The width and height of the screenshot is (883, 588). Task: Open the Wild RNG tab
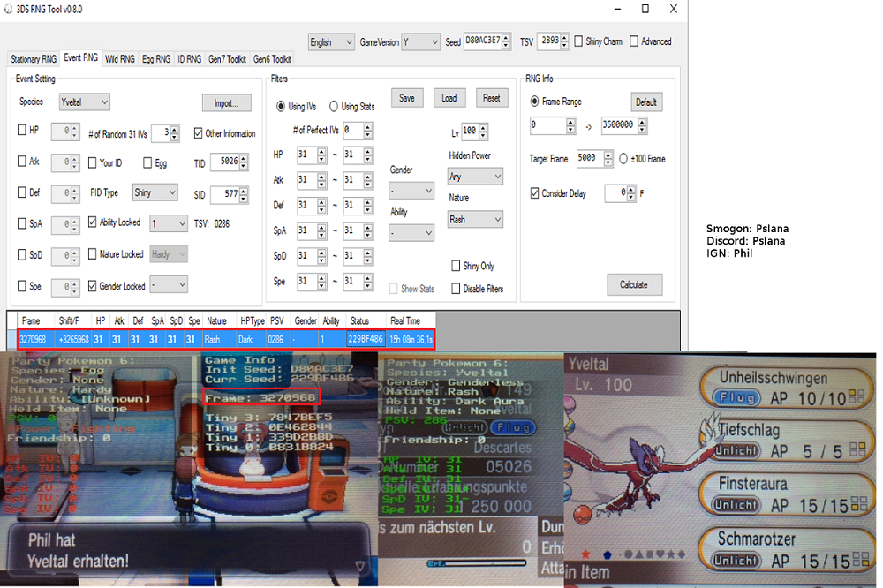120,59
